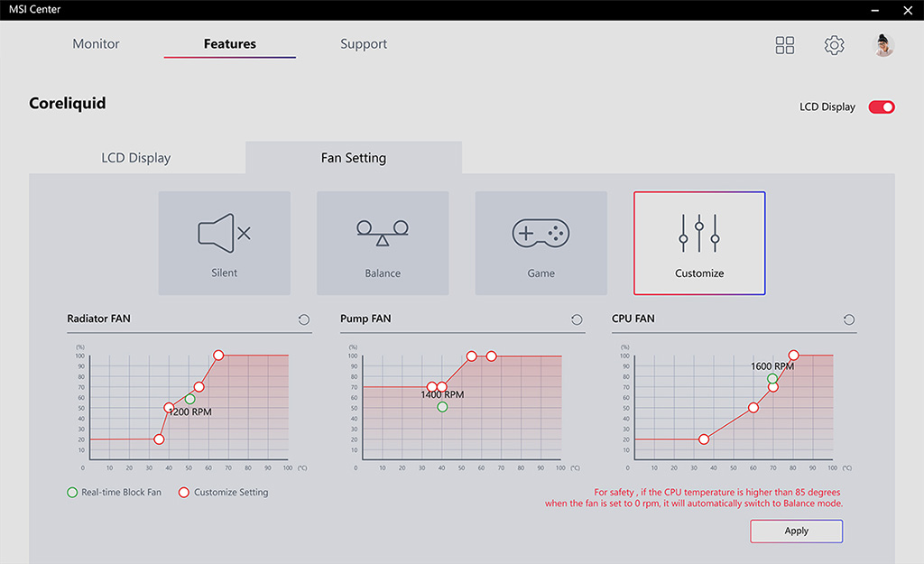Click the rightmost Pump FAN curve point
924x564 pixels.
point(492,356)
